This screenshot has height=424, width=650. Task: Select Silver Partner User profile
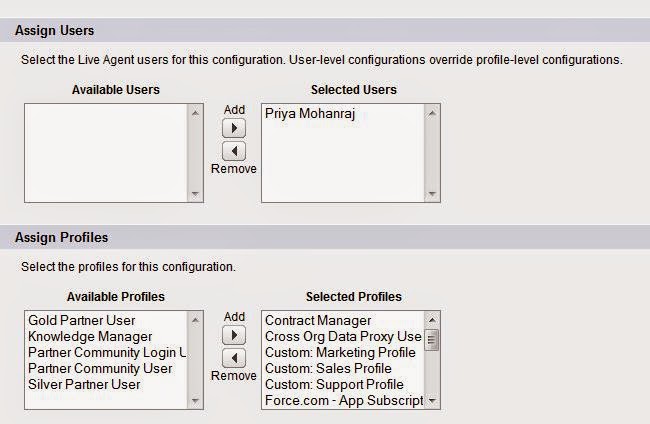click(84, 384)
